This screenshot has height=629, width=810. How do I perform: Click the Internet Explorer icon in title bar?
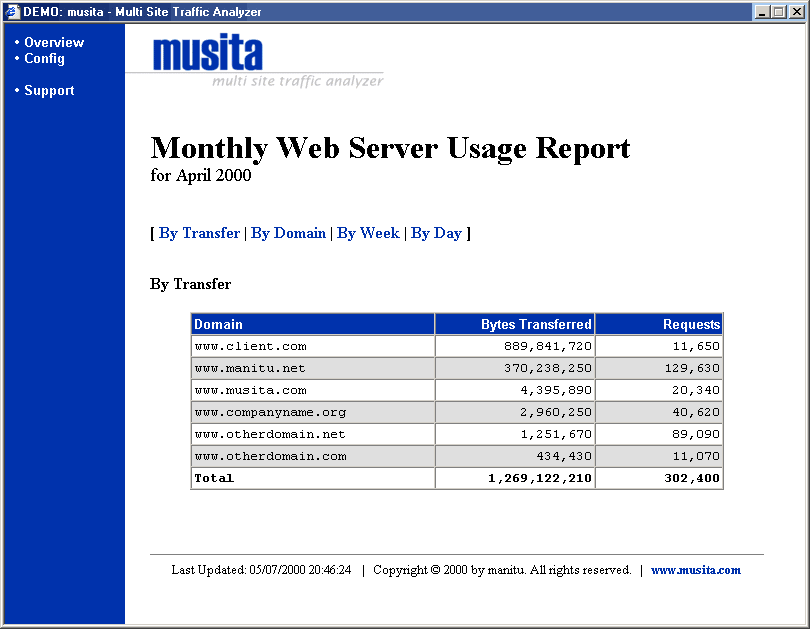tap(12, 11)
